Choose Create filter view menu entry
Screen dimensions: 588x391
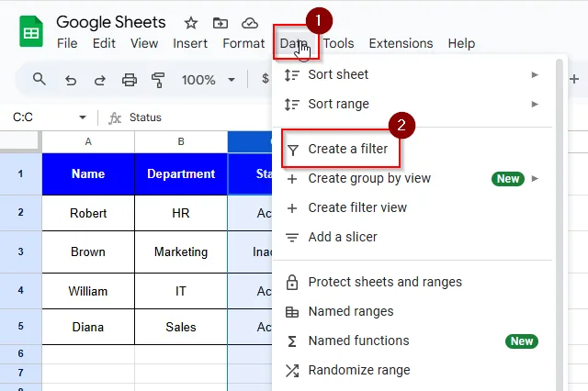point(413,207)
